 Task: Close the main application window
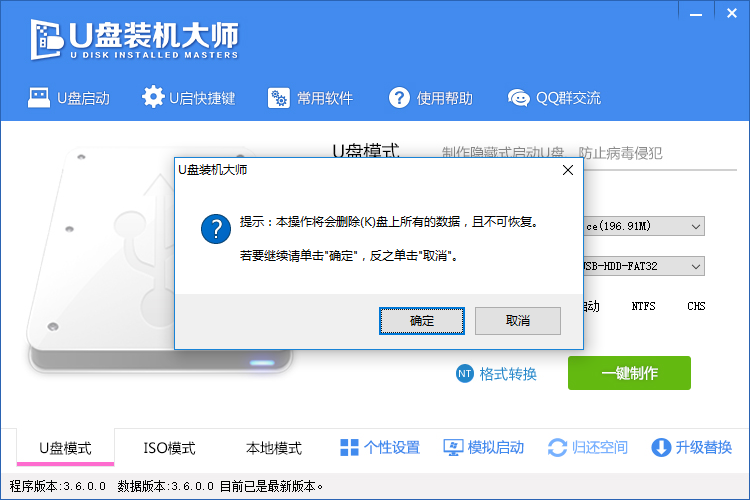732,14
